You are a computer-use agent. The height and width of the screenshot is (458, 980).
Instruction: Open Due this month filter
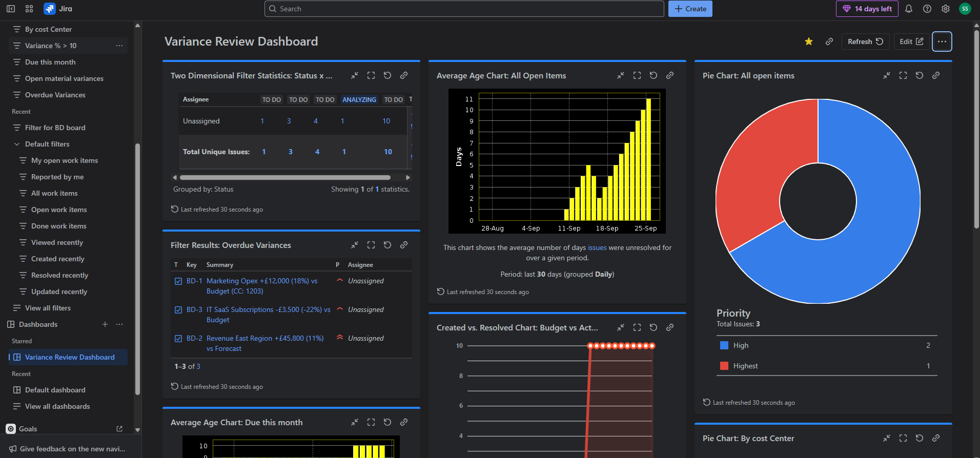[68, 62]
